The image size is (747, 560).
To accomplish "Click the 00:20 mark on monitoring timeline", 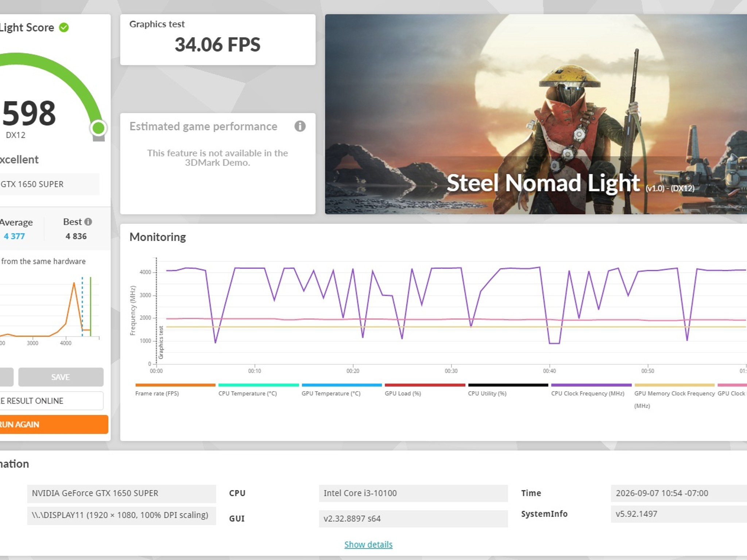I will click(353, 371).
